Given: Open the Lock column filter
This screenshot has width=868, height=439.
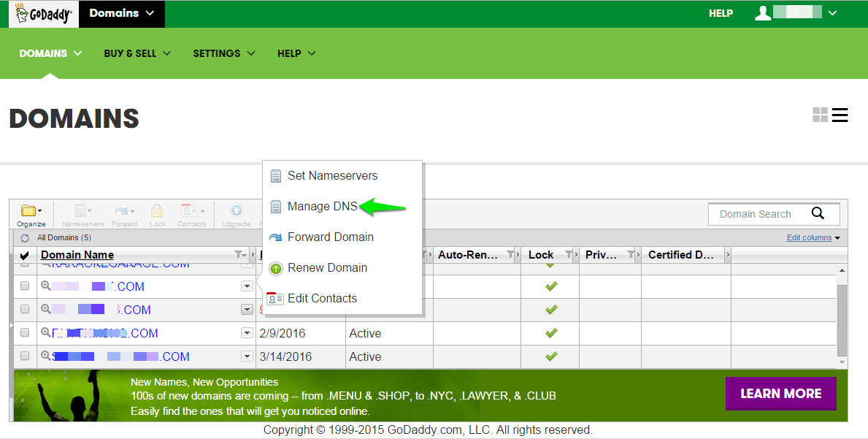Looking at the screenshot, I should click(569, 255).
